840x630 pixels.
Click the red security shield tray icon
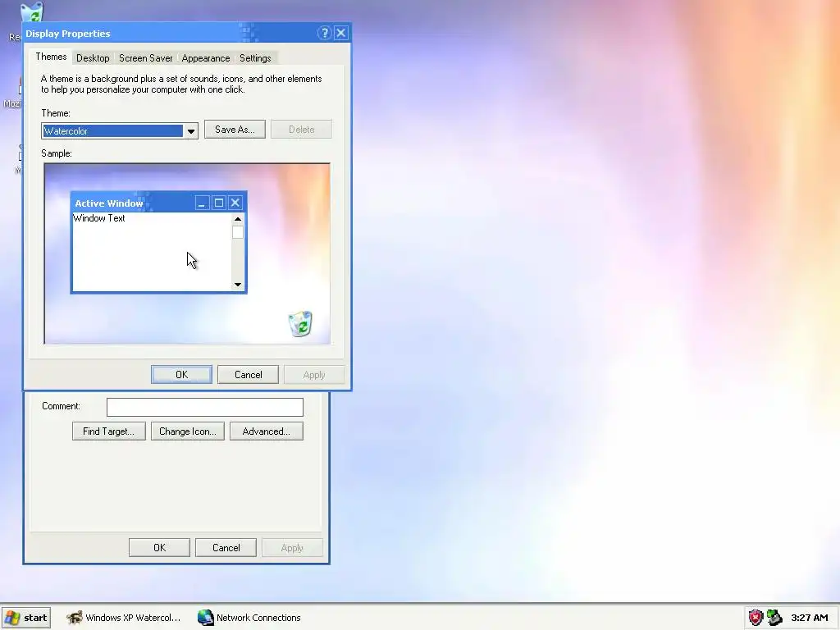(x=756, y=618)
